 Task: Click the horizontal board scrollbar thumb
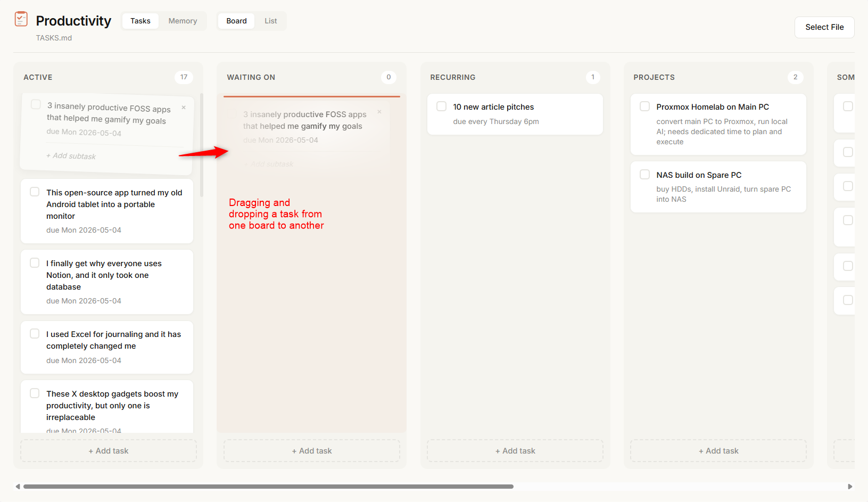tap(268, 487)
